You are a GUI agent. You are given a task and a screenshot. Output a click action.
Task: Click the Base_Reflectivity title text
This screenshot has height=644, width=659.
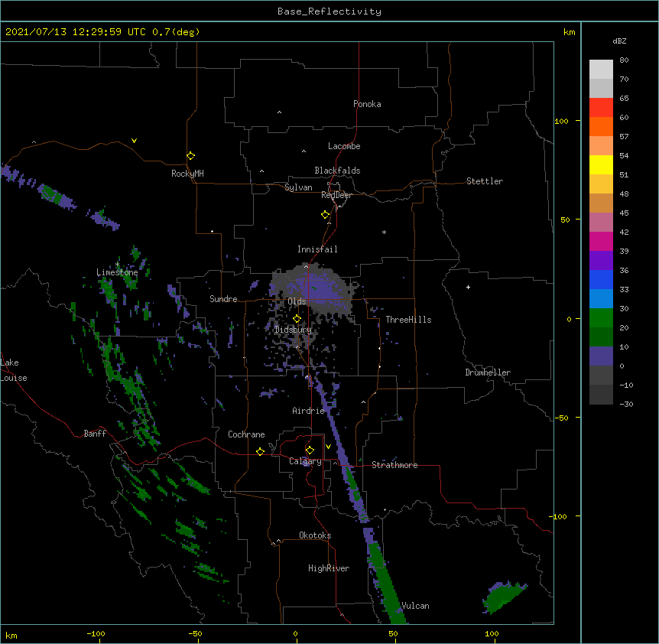point(329,11)
